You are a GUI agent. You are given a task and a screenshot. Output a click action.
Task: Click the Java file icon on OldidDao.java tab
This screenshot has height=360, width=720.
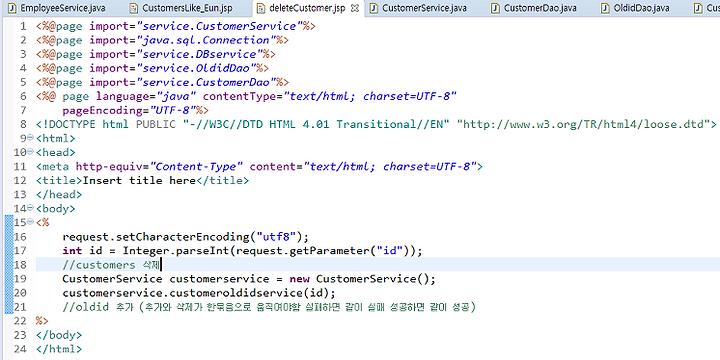[x=606, y=8]
